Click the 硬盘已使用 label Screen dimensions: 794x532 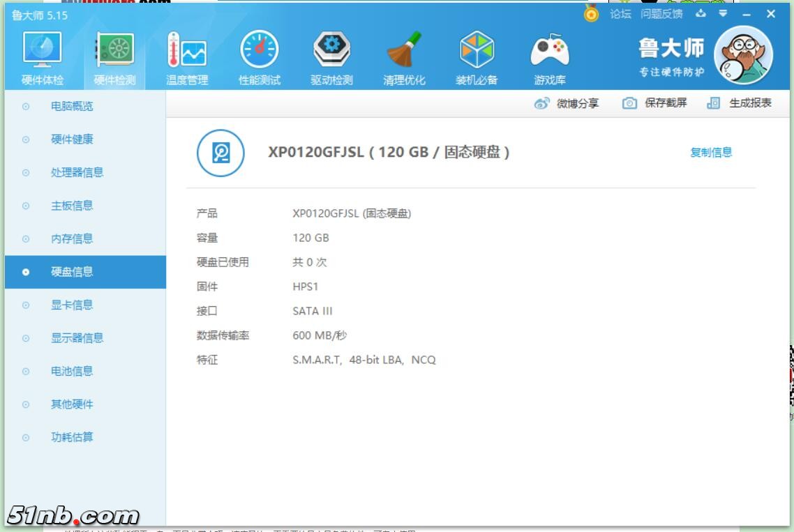[x=223, y=262]
